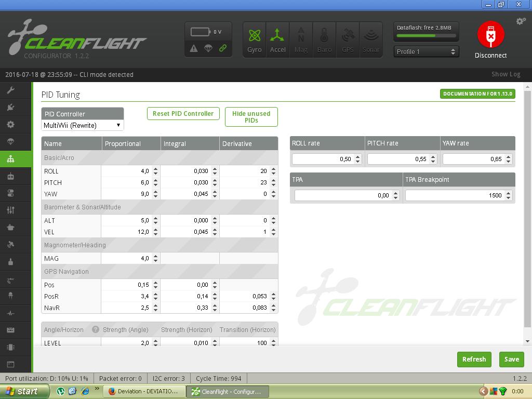Click the Mag sensor indicator
Screen dimensions: 532x399
301,39
